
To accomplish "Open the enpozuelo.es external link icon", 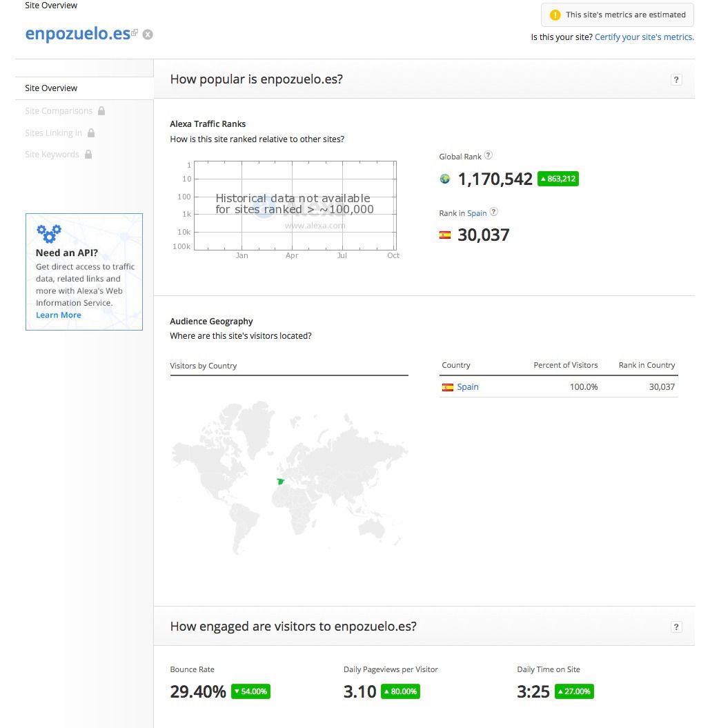I will coord(135,32).
